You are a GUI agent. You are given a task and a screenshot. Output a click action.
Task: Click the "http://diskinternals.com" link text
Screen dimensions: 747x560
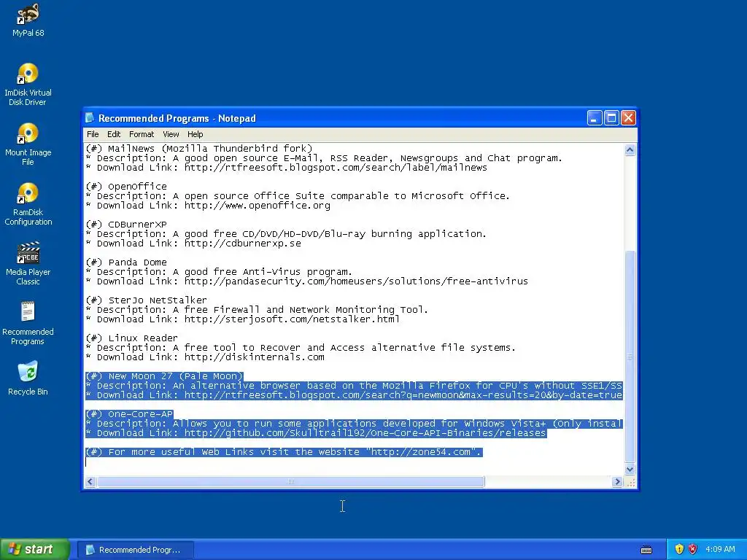point(255,357)
